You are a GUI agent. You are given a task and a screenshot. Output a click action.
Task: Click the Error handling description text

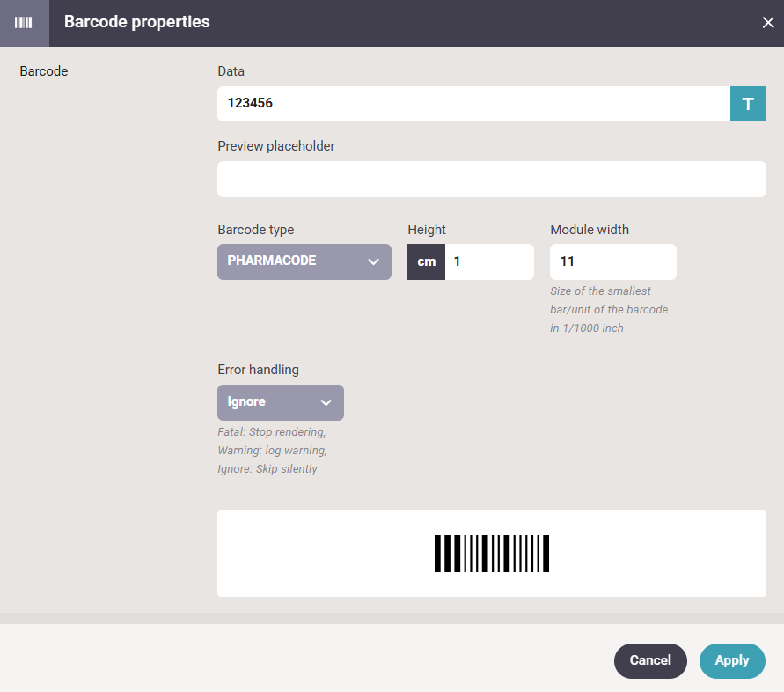pos(272,450)
